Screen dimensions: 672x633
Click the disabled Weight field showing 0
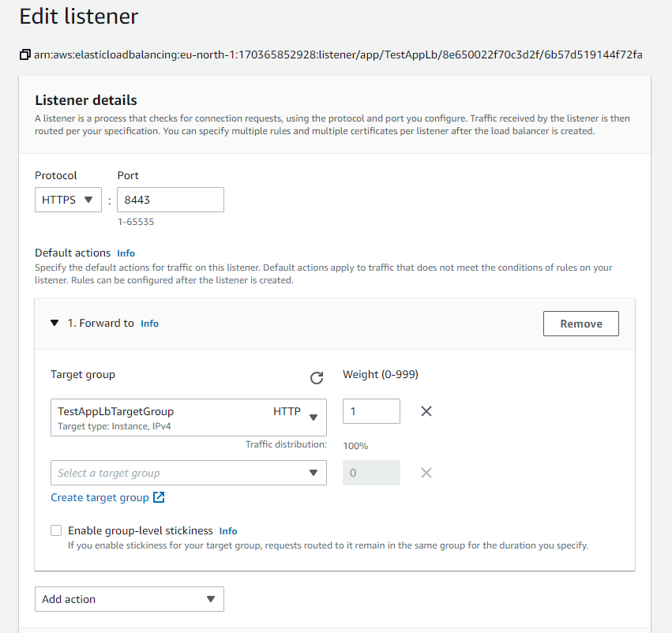[371, 473]
